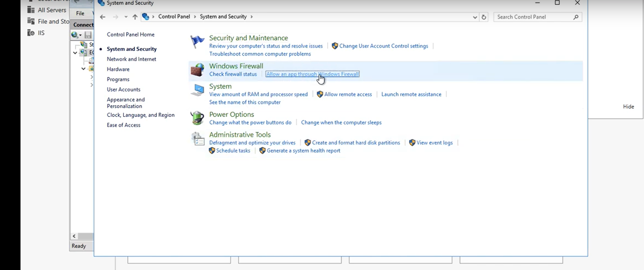The image size is (644, 270).
Task: Click Control Panel breadcrumb in address bar
Action: pos(174,16)
